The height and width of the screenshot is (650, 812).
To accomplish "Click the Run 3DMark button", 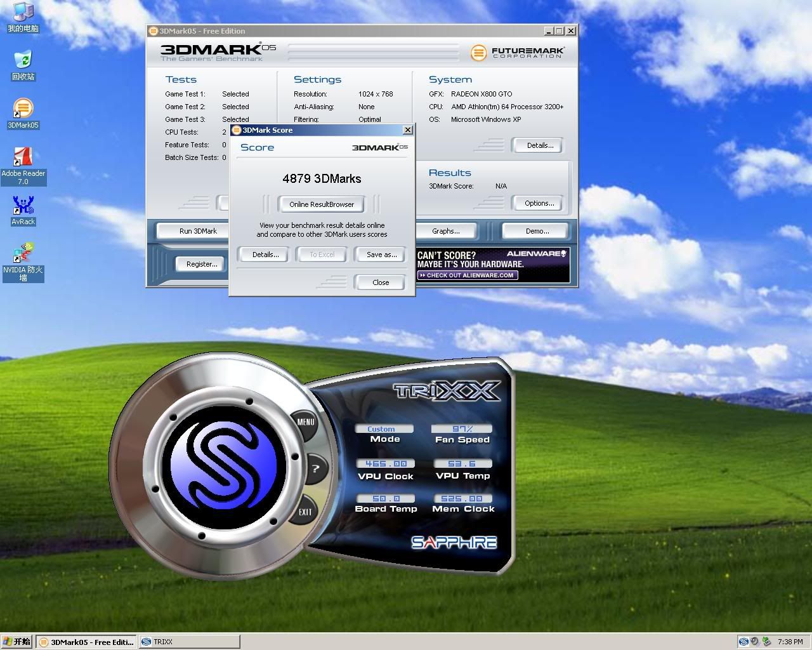I will (198, 231).
